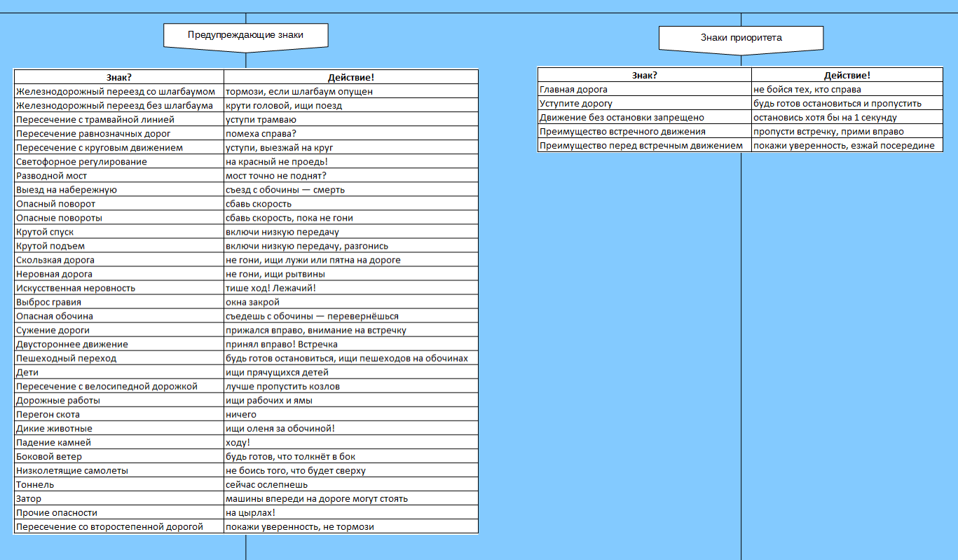The width and height of the screenshot is (958, 560).
Task: Select 'Пересечение с трамвайной линией' row label
Action: pyautogui.click(x=118, y=119)
